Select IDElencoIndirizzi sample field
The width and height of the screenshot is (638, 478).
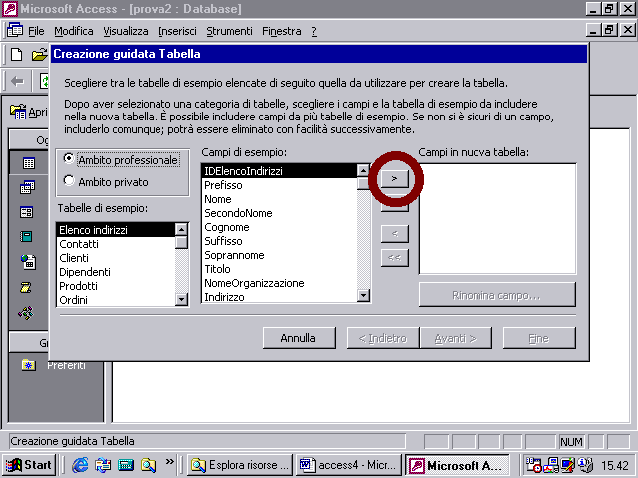point(279,171)
